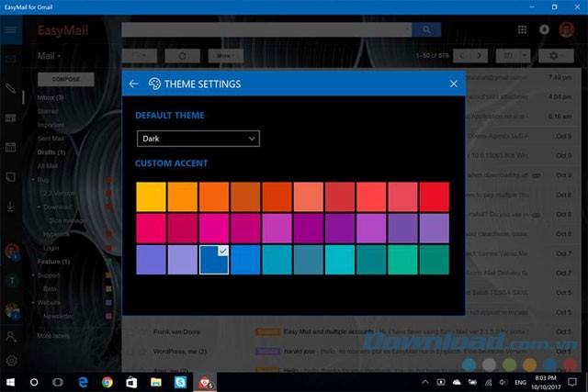This screenshot has height=392, width=588.
Task: Open the Inbox (3) folder
Action: coord(51,97)
